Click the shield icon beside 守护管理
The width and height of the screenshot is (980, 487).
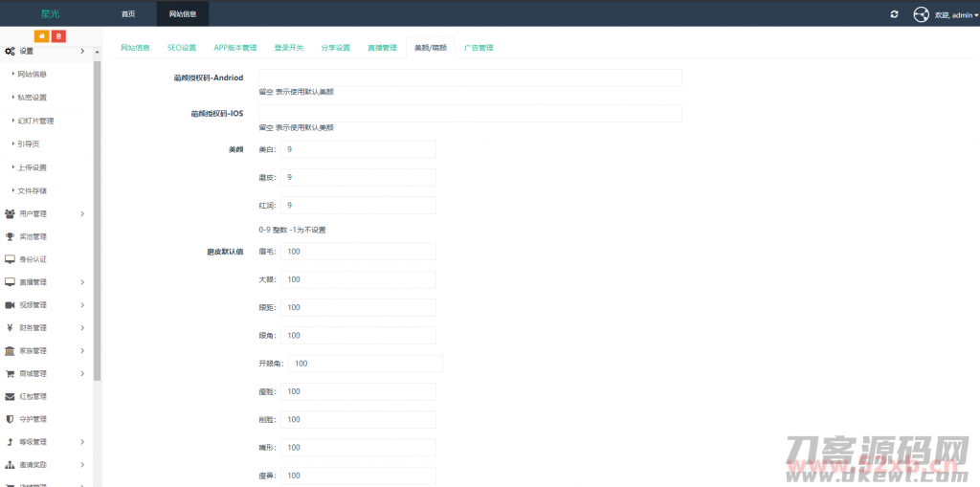(10, 419)
